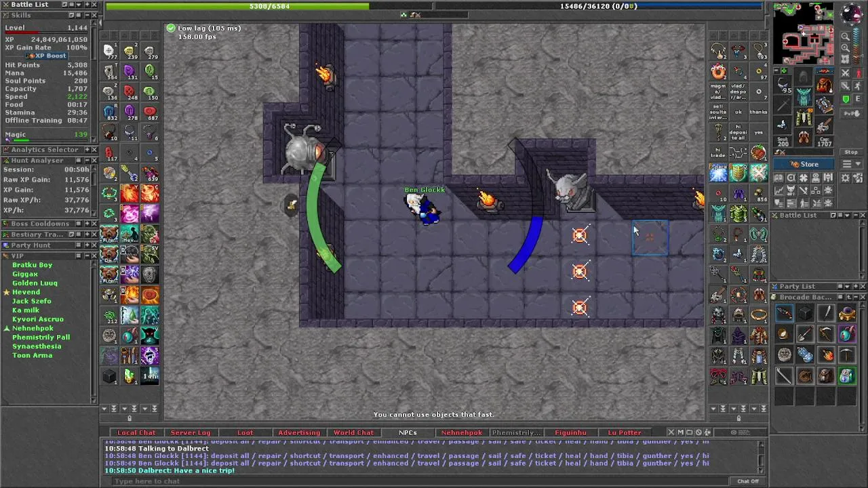Click the chat input field
This screenshot has height=488, width=868.
point(420,481)
